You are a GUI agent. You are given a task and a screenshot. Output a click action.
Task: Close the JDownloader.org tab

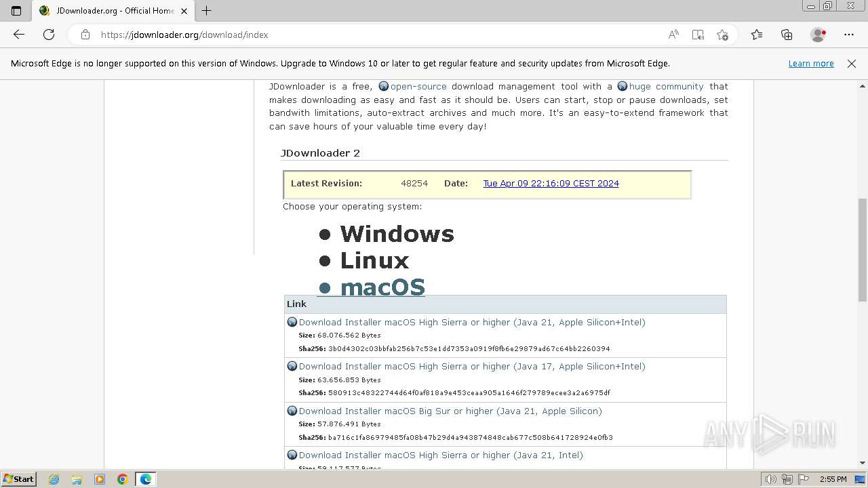[x=184, y=11]
